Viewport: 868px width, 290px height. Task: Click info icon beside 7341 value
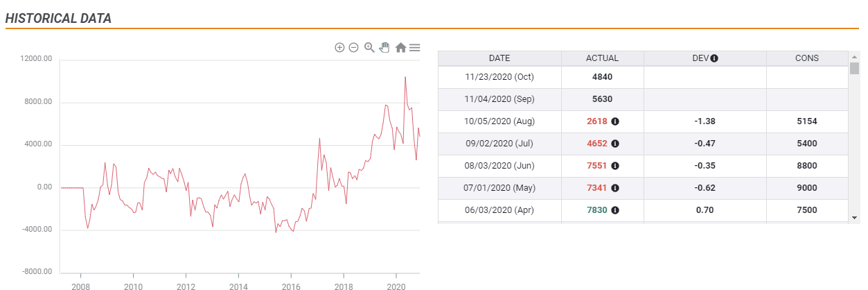click(x=615, y=188)
